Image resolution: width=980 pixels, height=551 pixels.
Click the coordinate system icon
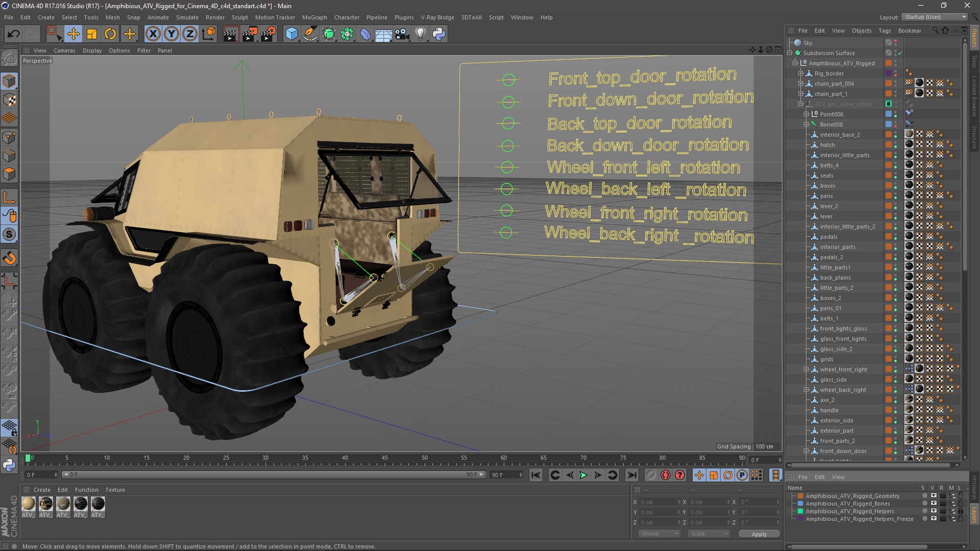pos(208,34)
